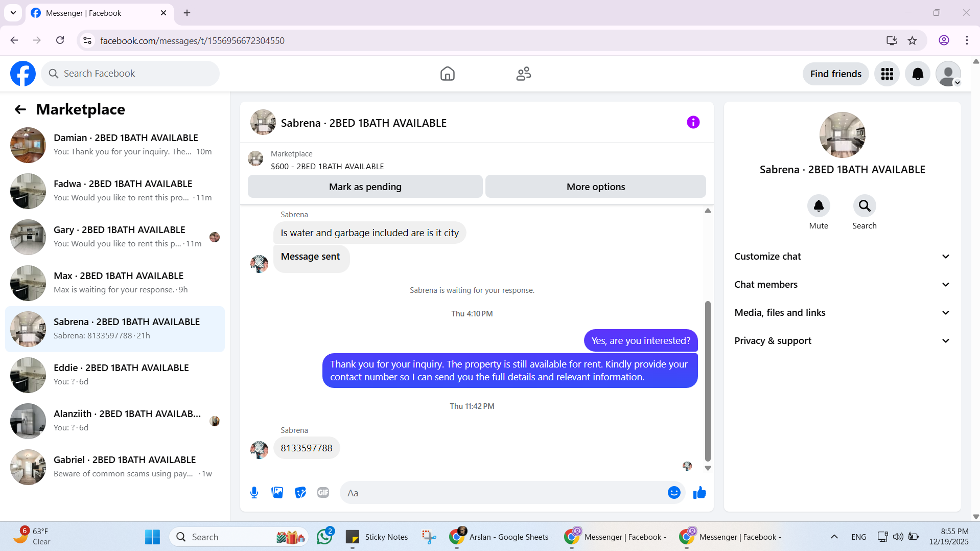Click the browser address bar URL
Image resolution: width=980 pixels, height=551 pixels.
(192, 40)
